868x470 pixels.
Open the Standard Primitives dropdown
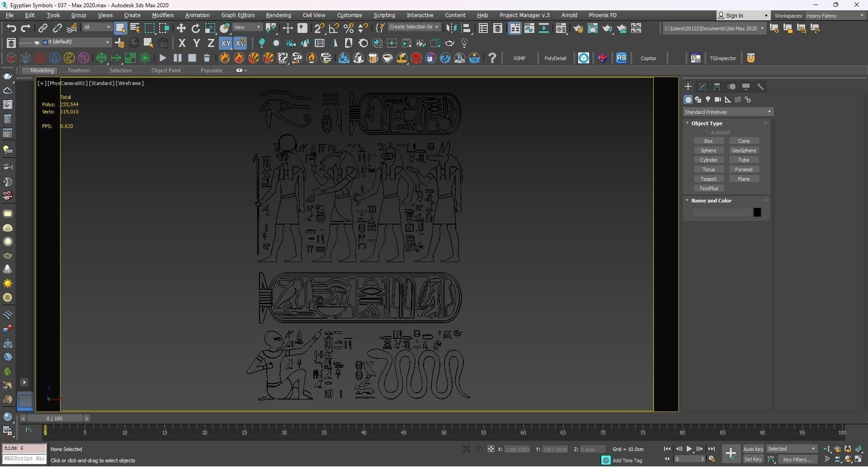pos(728,112)
